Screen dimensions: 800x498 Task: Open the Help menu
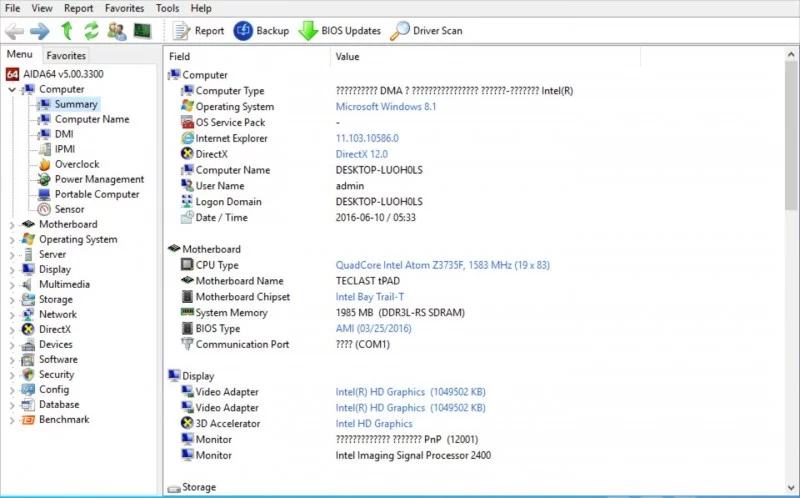pyautogui.click(x=201, y=8)
